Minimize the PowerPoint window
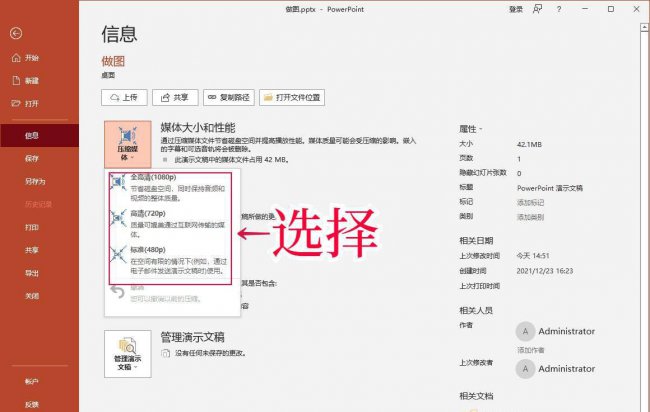Image resolution: width=650 pixels, height=412 pixels. (585, 9)
